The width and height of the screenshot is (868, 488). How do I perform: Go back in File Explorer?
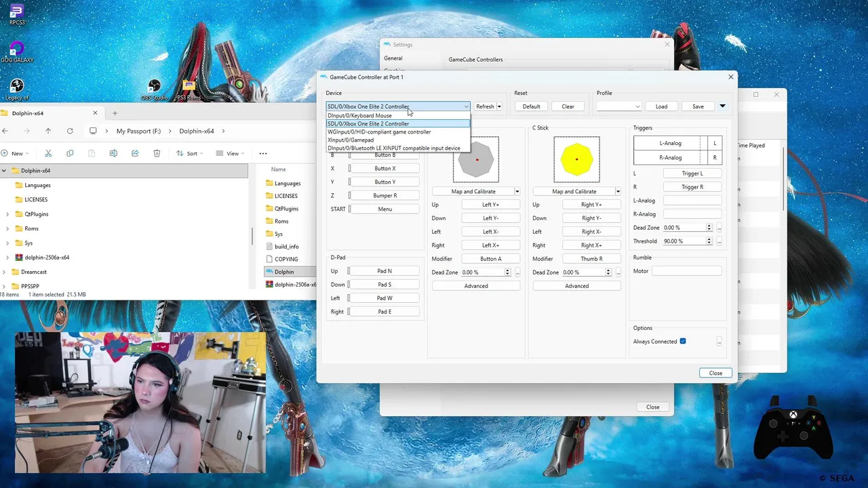pyautogui.click(x=5, y=131)
